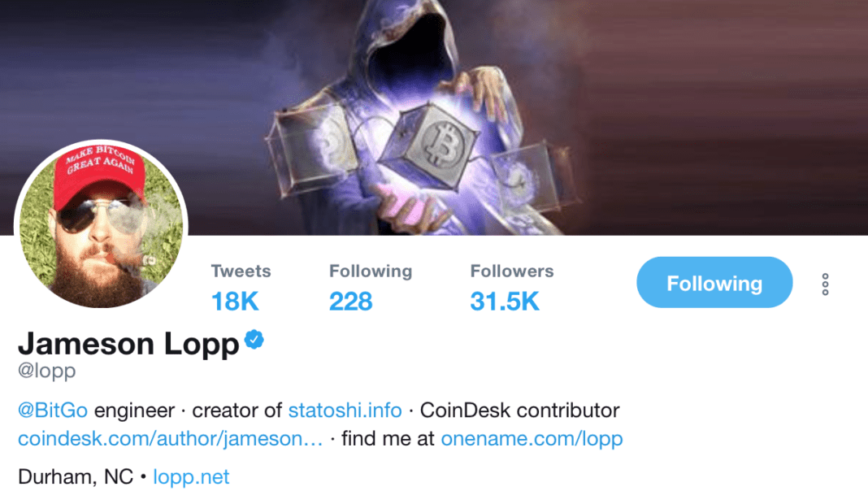Screen dimensions: 868x504
Task: View the Following list of 228
Action: 371,288
